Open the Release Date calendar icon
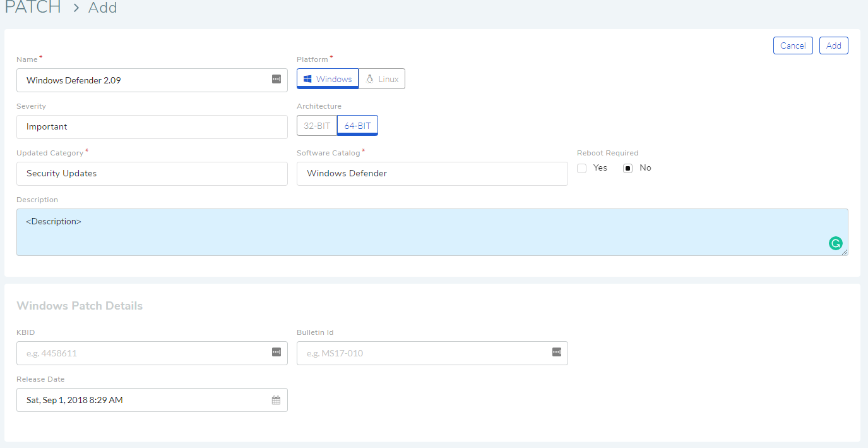The width and height of the screenshot is (868, 448). (x=276, y=400)
